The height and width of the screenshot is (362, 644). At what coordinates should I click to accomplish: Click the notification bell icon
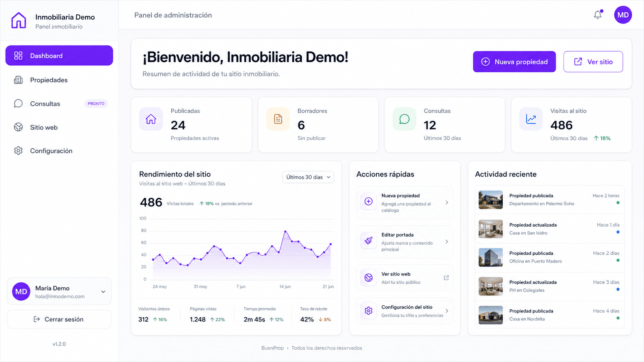point(597,15)
